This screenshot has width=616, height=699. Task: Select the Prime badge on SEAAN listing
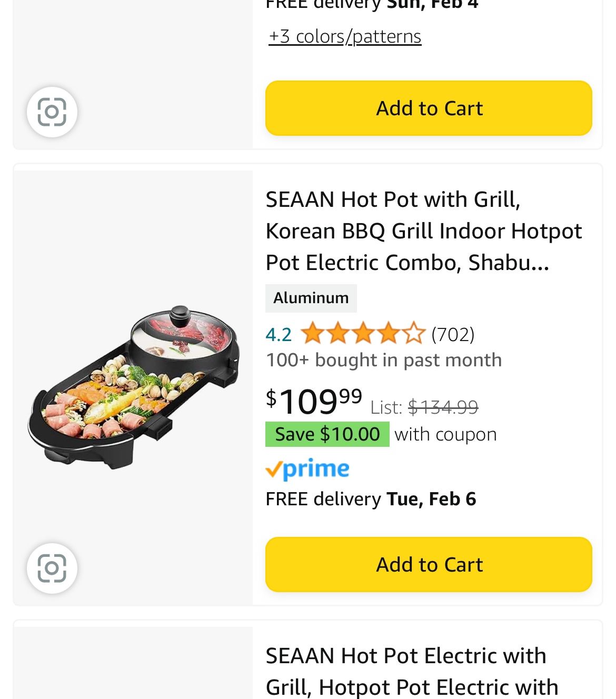[307, 469]
